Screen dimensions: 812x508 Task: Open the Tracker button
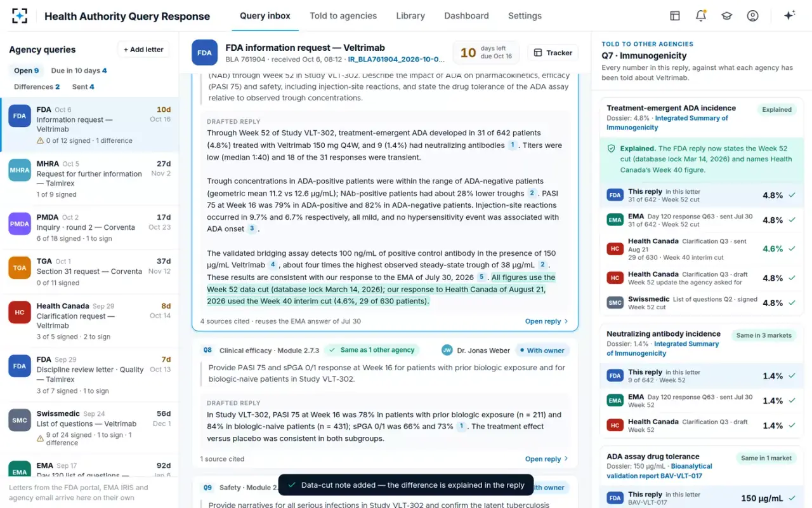(x=553, y=53)
